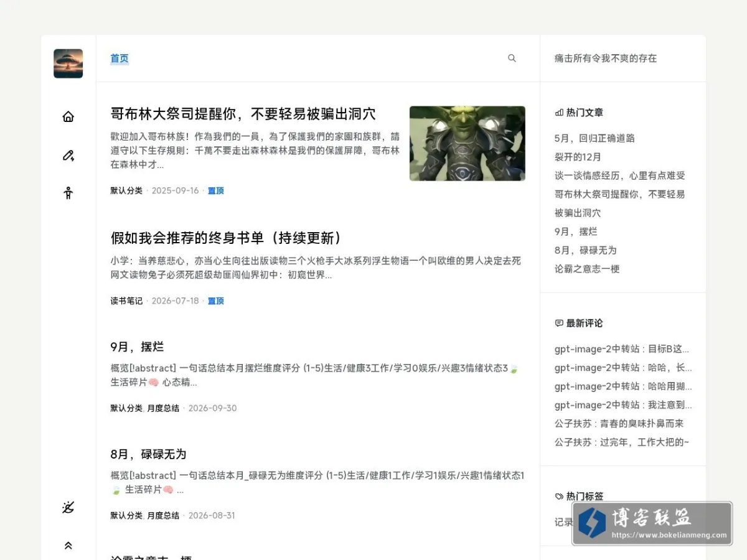The width and height of the screenshot is (747, 560).
Task: Click the goblin post thumbnail image
Action: coord(467,143)
